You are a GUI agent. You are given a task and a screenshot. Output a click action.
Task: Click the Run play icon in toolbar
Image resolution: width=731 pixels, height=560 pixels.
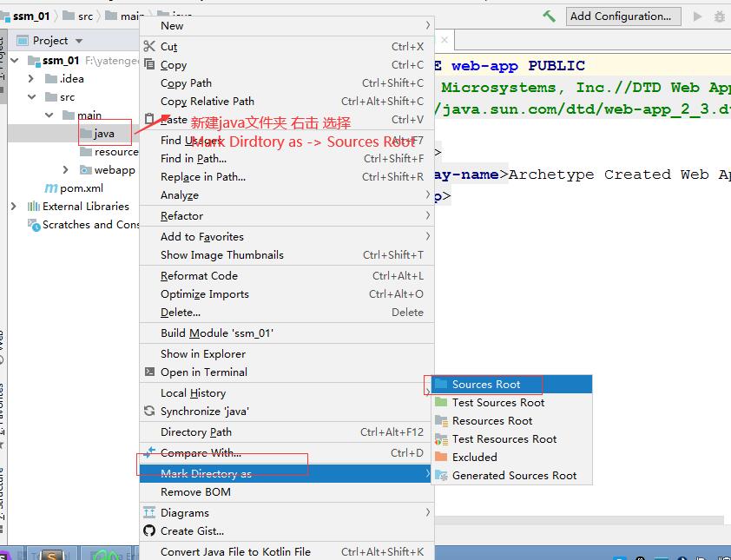[698, 16]
